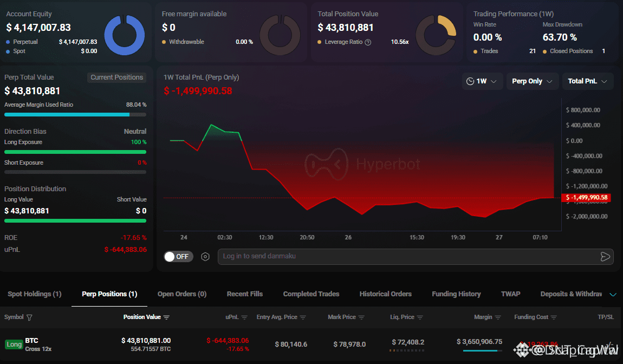Open the Deposits & Withdrawals tab
The width and height of the screenshot is (623, 364).
point(571,294)
